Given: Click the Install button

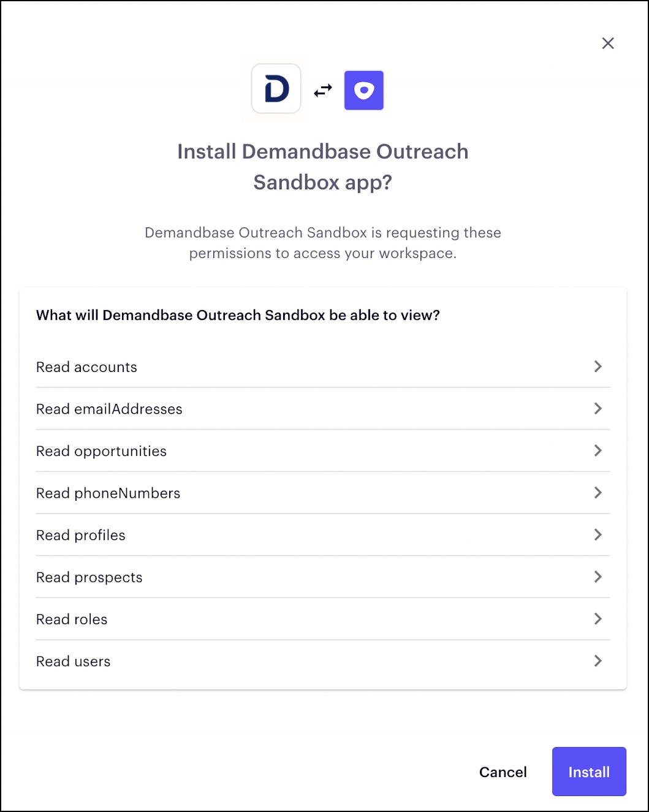Looking at the screenshot, I should (589, 772).
